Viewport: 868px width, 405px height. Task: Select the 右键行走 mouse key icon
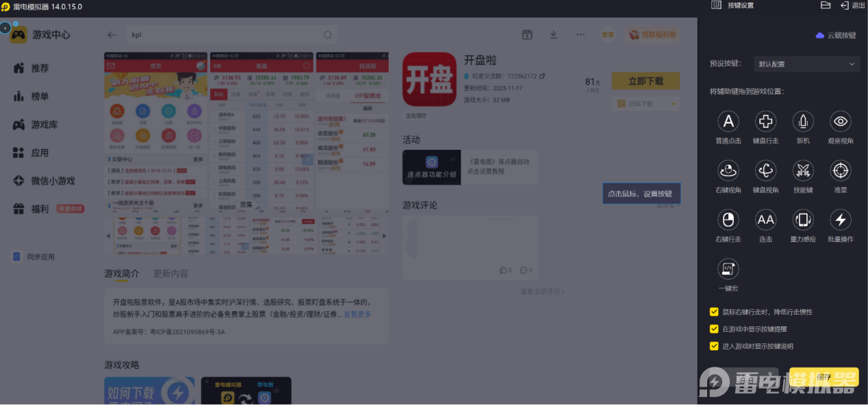click(x=728, y=220)
